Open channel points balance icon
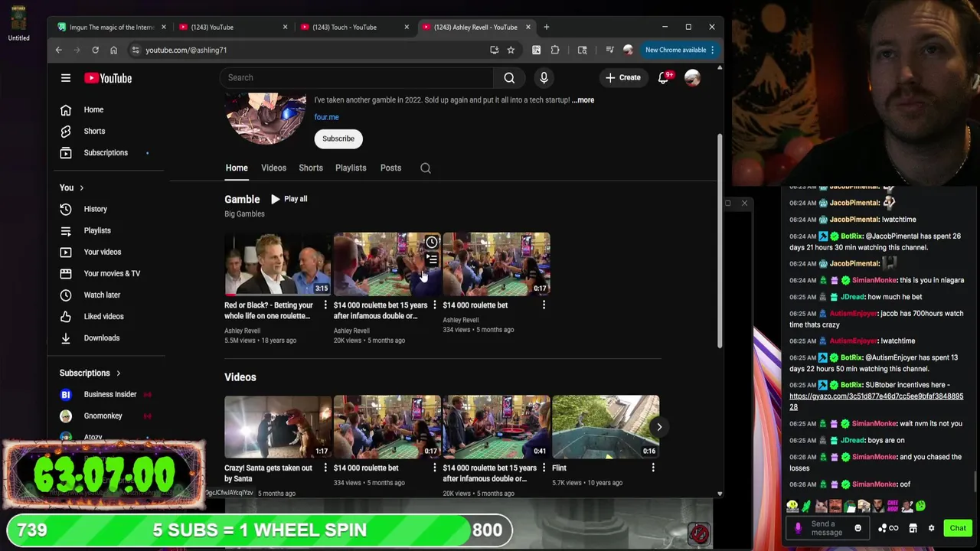 click(887, 528)
